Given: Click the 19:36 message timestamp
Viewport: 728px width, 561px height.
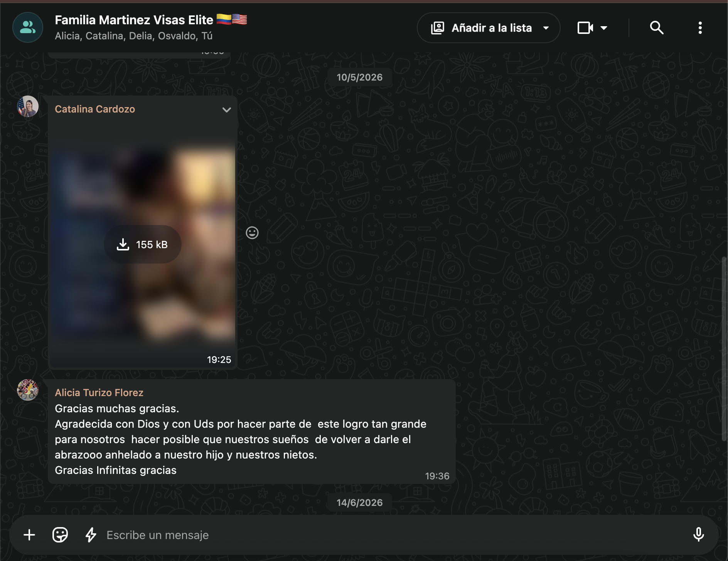Looking at the screenshot, I should point(437,476).
